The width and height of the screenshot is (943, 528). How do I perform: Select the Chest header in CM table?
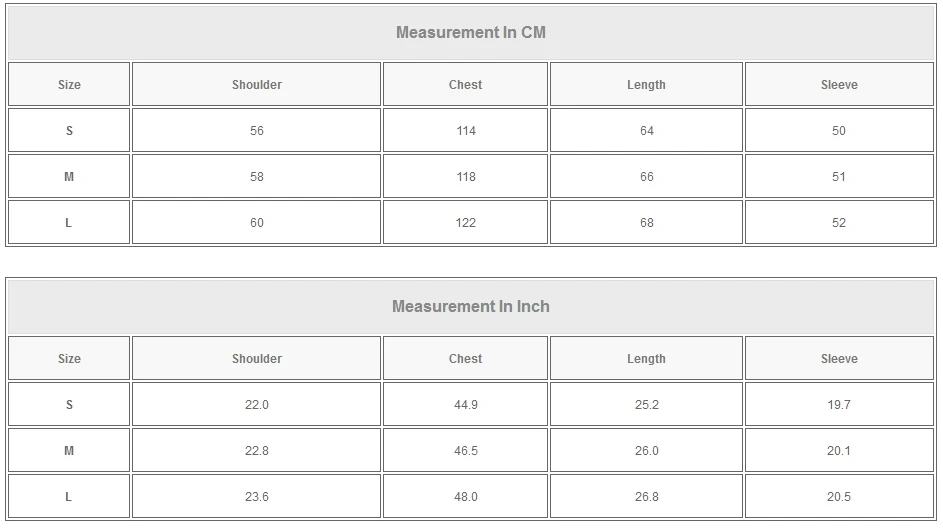(465, 85)
